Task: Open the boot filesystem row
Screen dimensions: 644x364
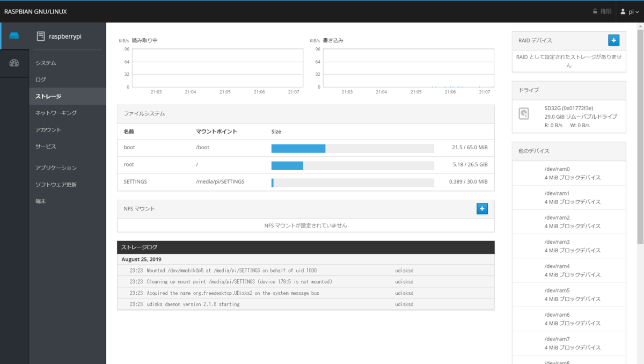Action: (305, 148)
